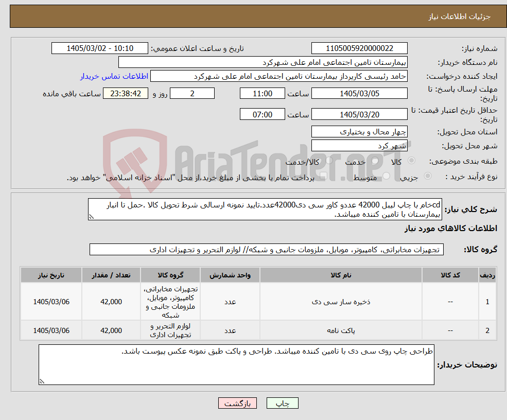Viewport: 507px width, 420px height.
Task: Click the بازگشت (back) button
Action: point(237,403)
